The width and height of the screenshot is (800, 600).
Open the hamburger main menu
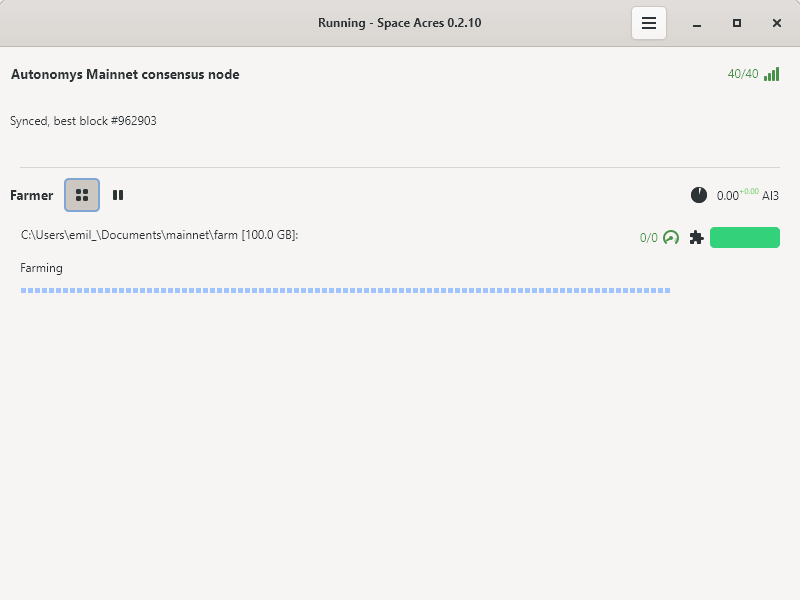(x=649, y=23)
